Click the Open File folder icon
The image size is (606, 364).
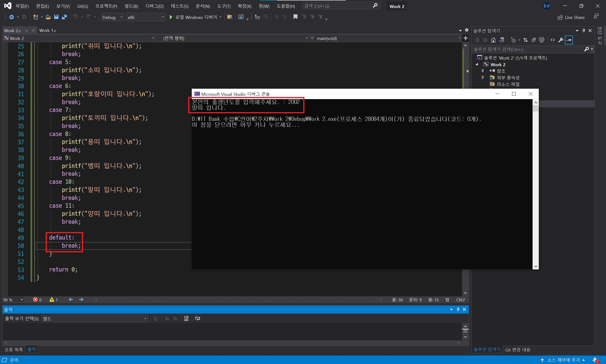[48, 17]
